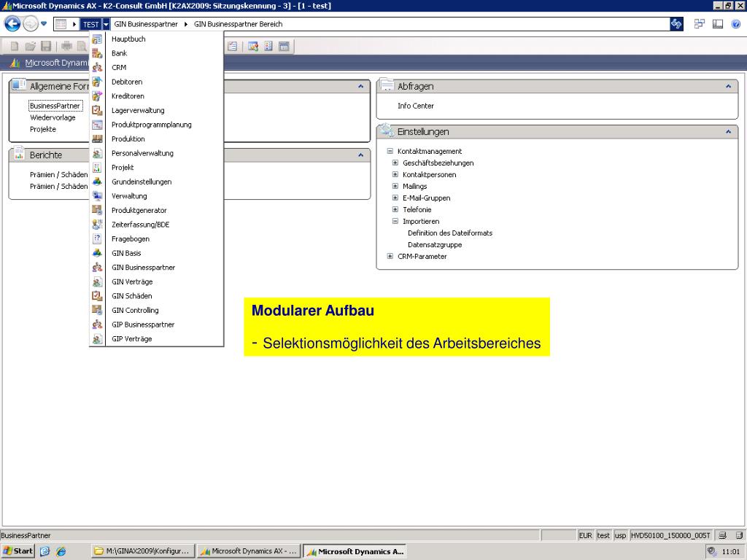Collapse the Importieren tree node
The height and width of the screenshot is (560, 747).
pyautogui.click(x=395, y=221)
